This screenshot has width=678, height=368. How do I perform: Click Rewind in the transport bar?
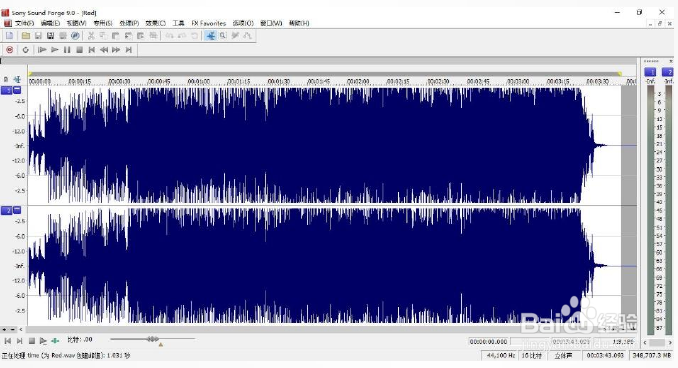104,50
